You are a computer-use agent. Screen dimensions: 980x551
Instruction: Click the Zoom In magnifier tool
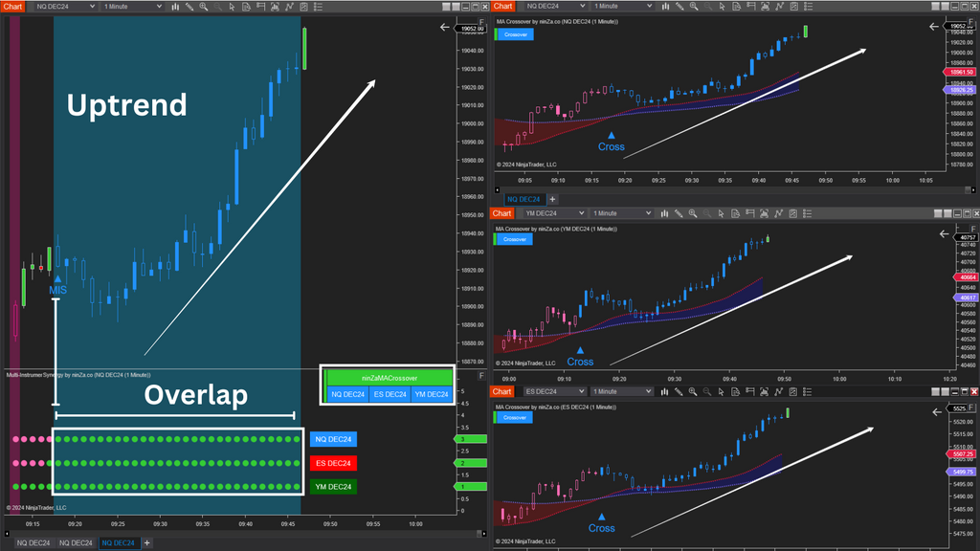point(204,7)
